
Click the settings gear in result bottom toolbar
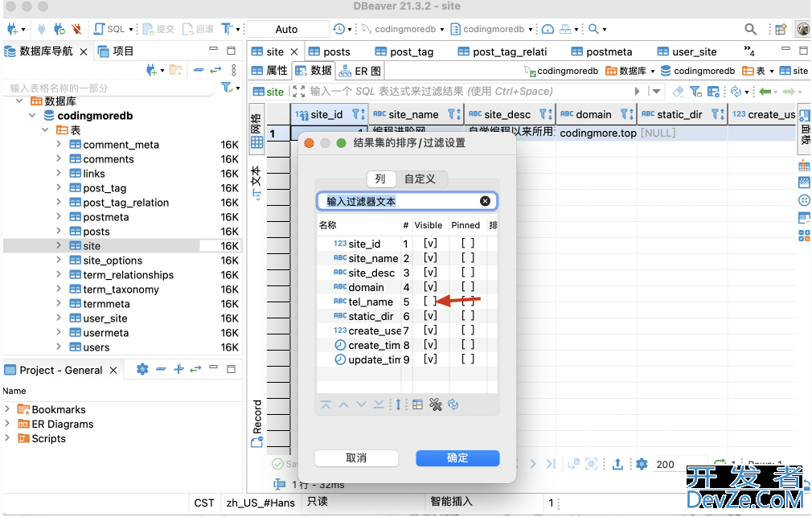(x=642, y=464)
